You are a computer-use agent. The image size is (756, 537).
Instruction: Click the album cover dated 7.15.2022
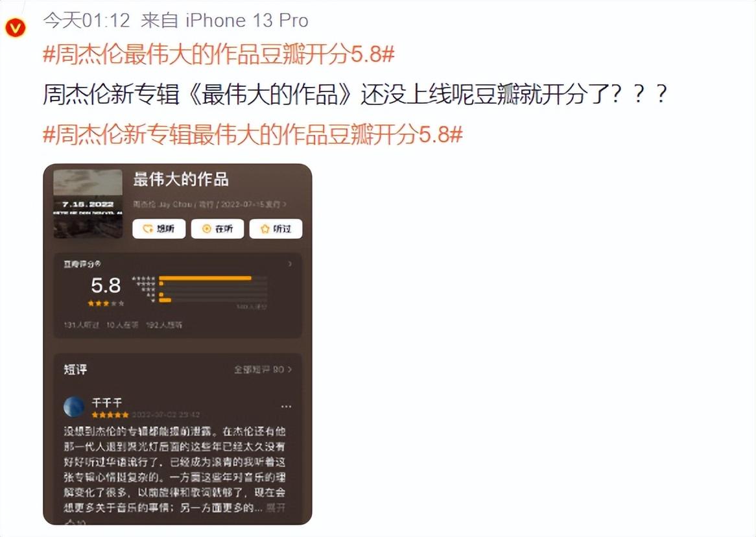coord(88,204)
